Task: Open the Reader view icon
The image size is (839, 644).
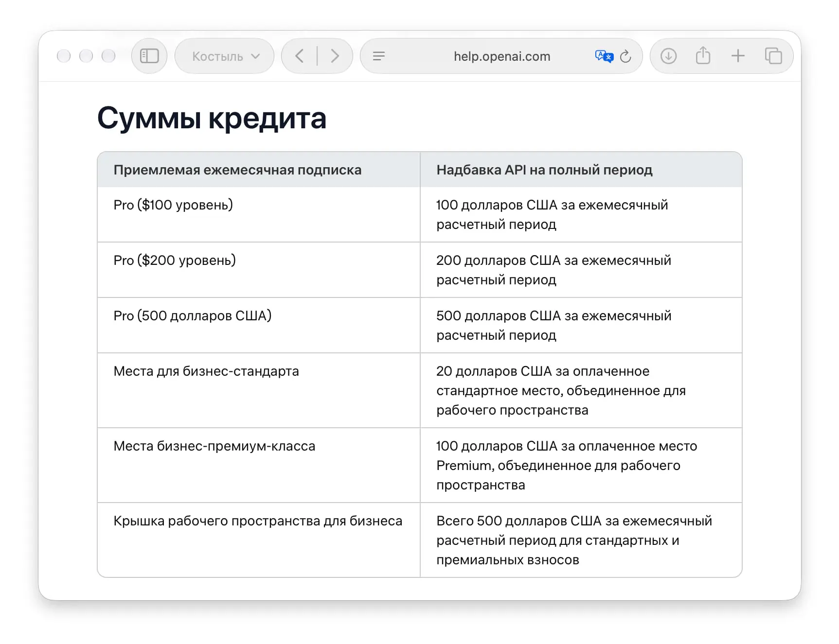Action: pyautogui.click(x=379, y=56)
